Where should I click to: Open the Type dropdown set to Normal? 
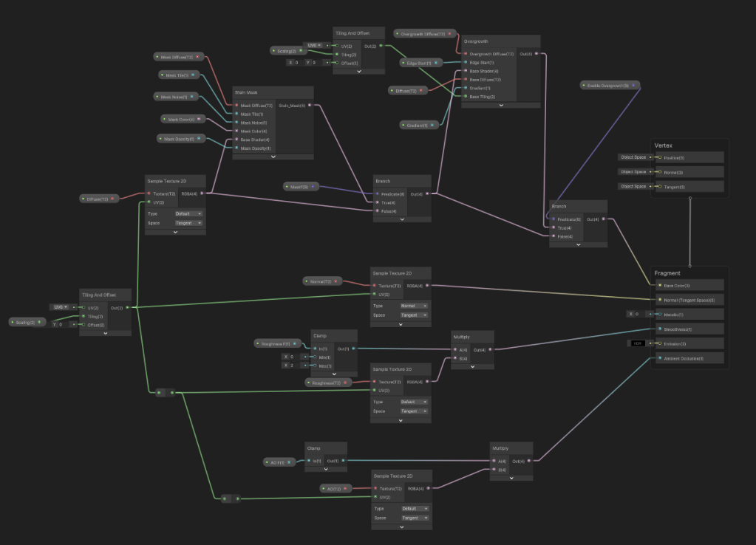(x=414, y=306)
